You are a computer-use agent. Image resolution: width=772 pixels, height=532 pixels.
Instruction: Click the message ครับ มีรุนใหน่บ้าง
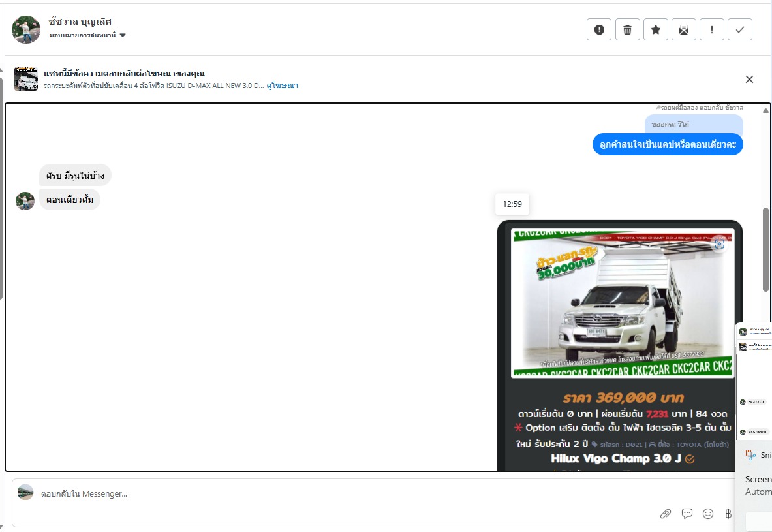(75, 176)
